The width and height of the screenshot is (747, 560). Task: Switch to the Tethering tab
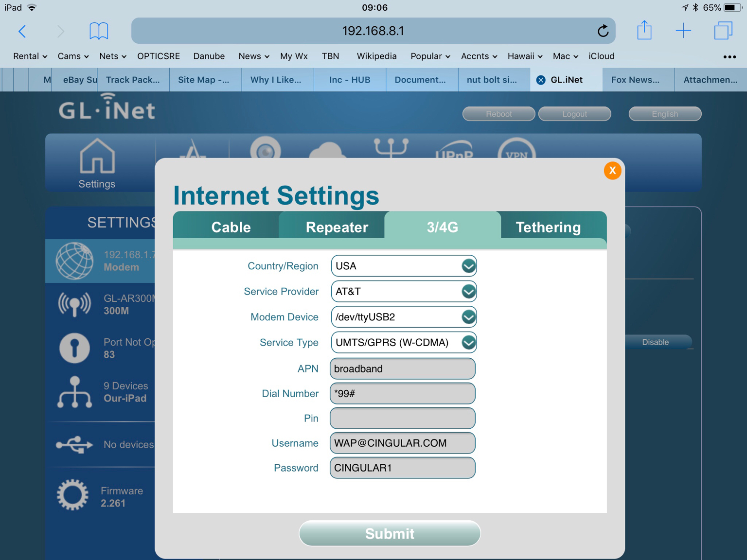click(548, 227)
